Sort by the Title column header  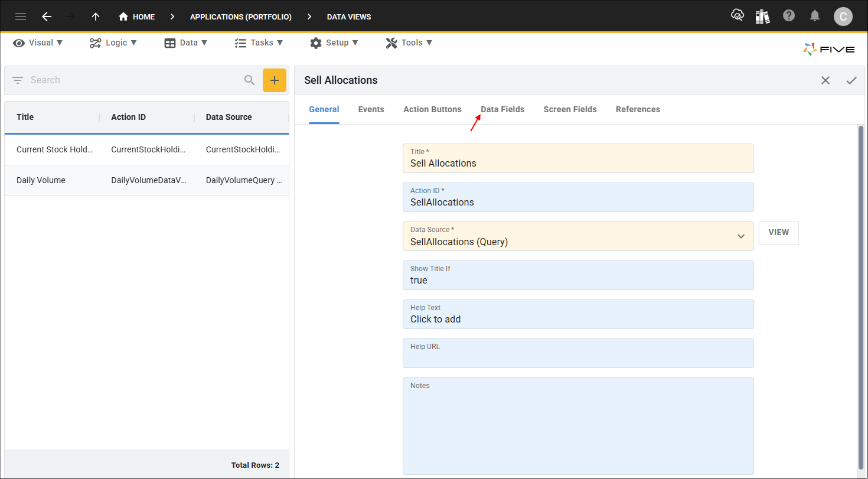[25, 117]
